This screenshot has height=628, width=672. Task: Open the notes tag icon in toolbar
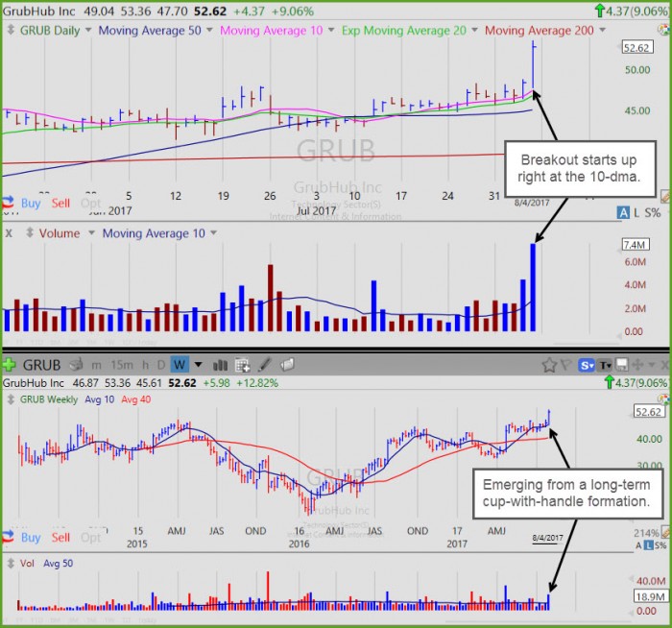[x=287, y=365]
